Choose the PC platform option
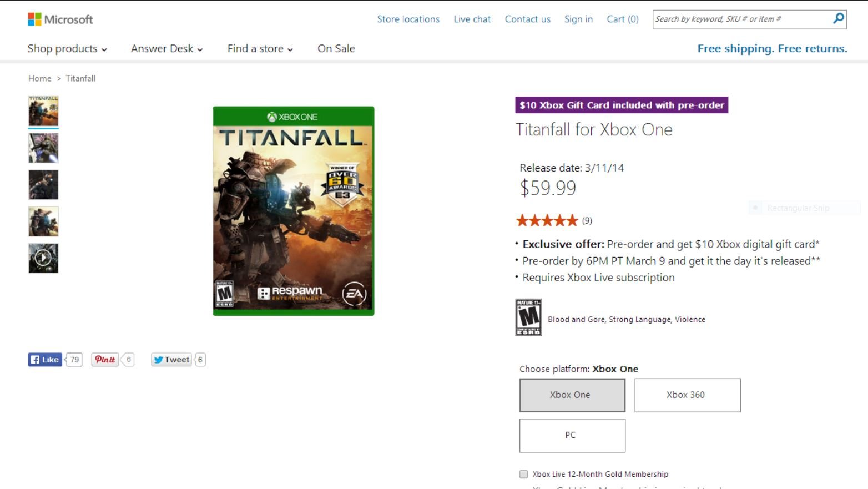The height and width of the screenshot is (489, 868). (572, 435)
